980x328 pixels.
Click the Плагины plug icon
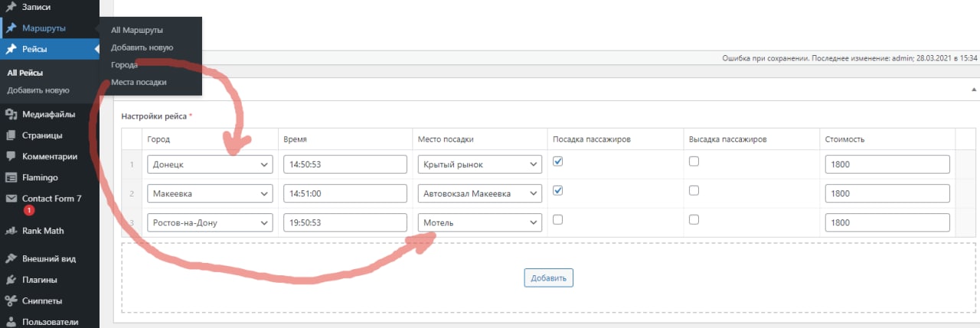[x=11, y=280]
